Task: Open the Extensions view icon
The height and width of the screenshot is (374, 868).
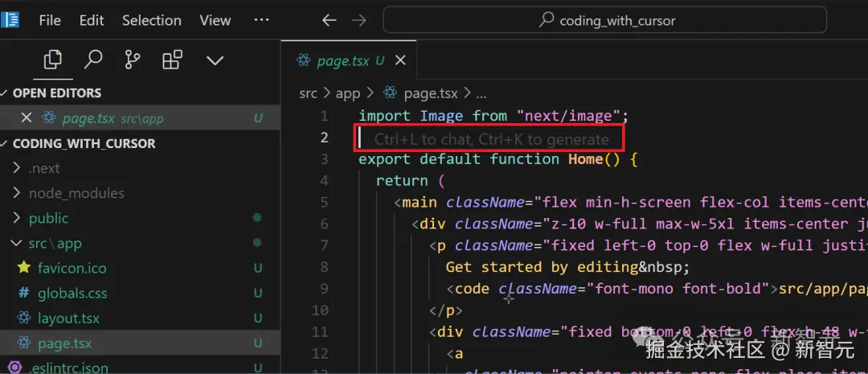Action: [x=172, y=60]
